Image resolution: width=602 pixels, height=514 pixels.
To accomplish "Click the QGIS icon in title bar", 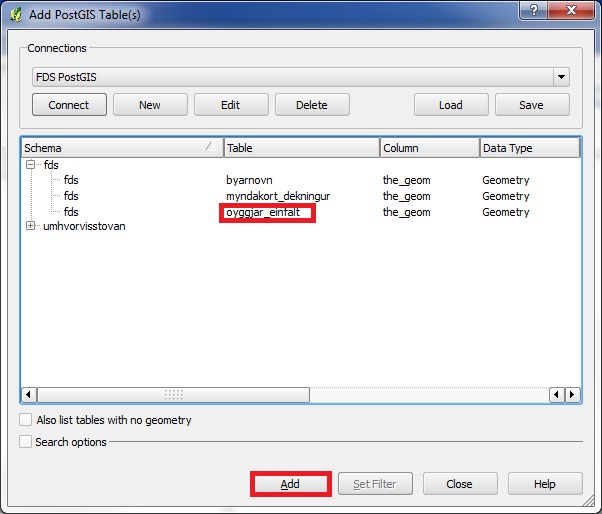I will click(15, 15).
